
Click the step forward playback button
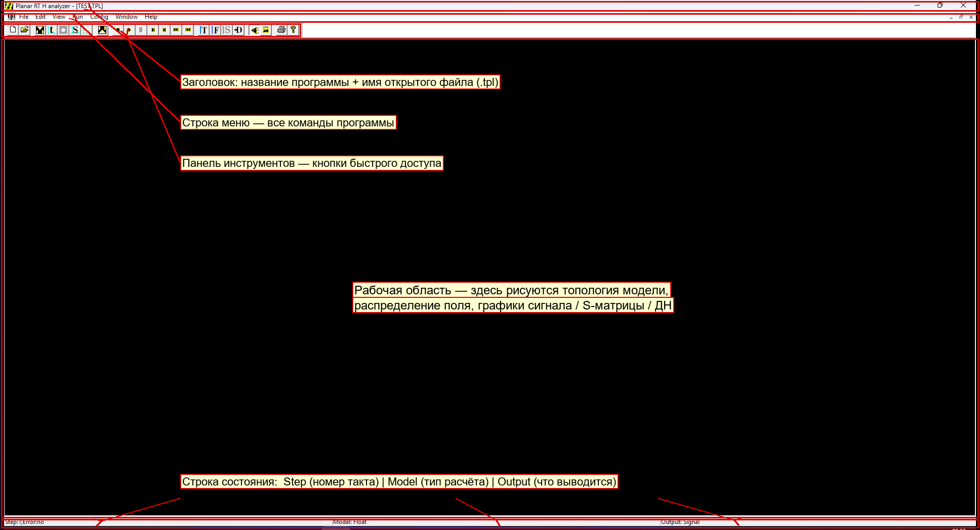point(152,30)
